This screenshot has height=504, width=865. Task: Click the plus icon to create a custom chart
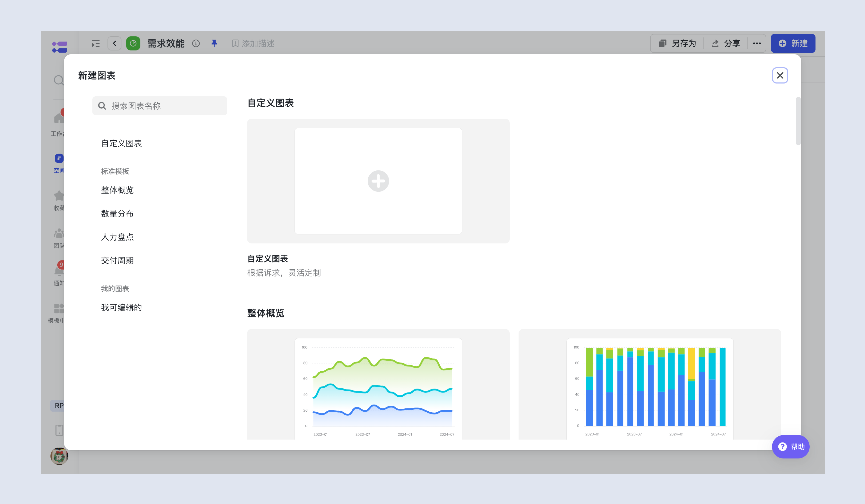(x=378, y=181)
